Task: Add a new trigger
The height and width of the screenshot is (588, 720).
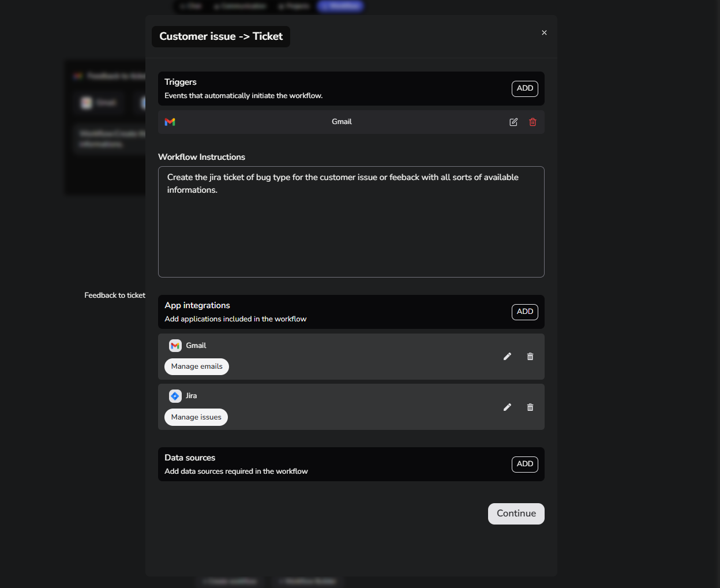Action: (525, 88)
